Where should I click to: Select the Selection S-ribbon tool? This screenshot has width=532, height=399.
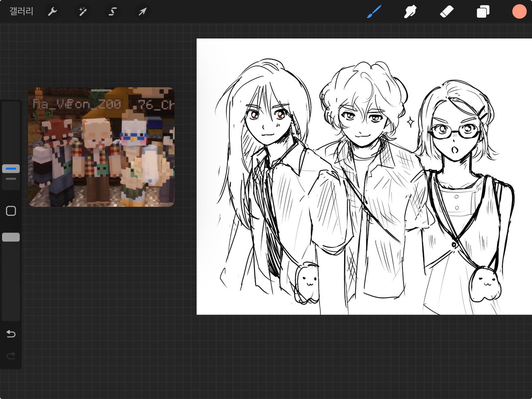point(113,12)
